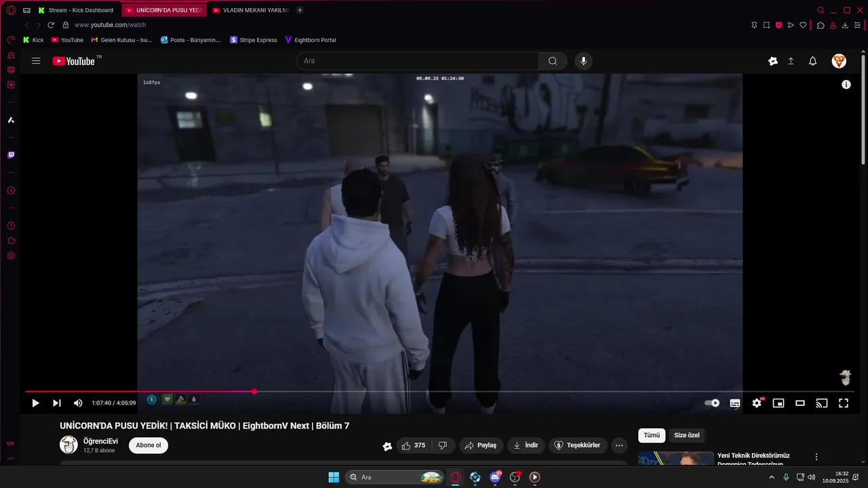The image size is (868, 488).
Task: Open ÖğrenciEvi channel avatar
Action: (68, 445)
